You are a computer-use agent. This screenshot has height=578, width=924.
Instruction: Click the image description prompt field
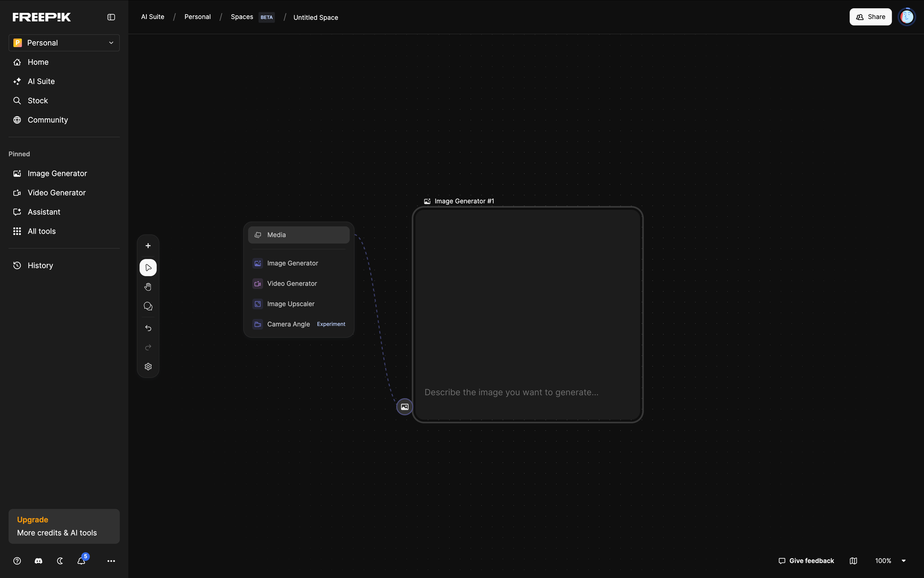point(511,393)
